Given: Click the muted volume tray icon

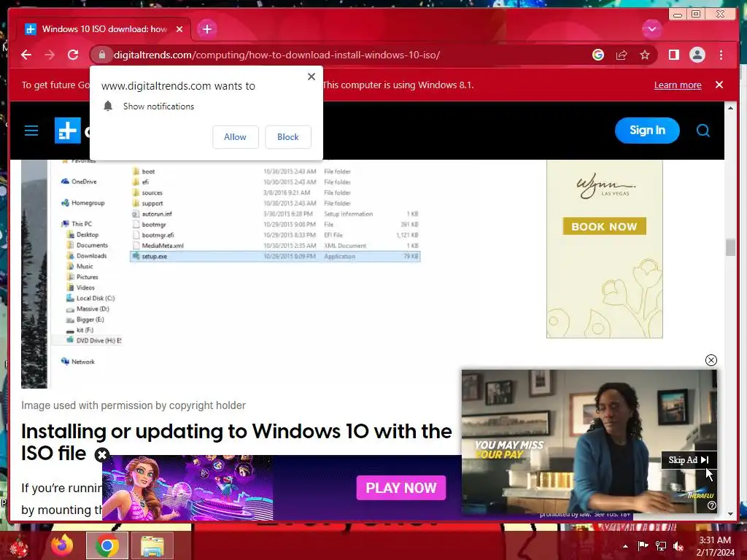Looking at the screenshot, I should pos(678,546).
